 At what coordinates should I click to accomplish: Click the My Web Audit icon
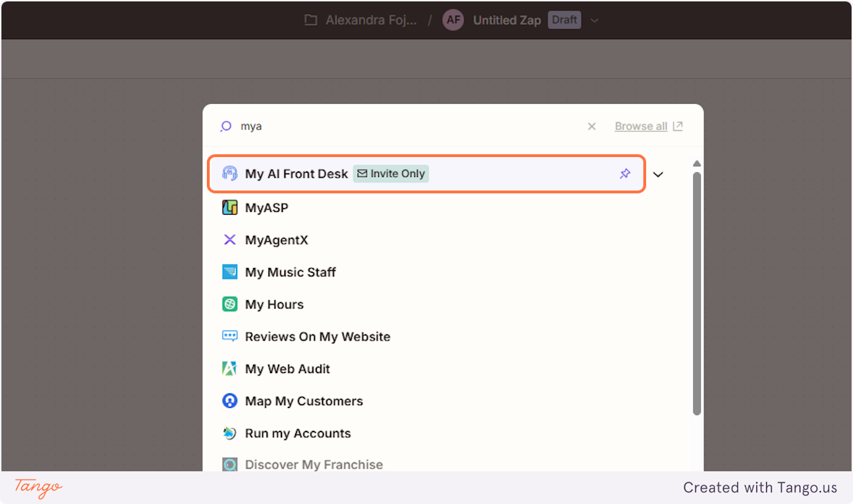(x=230, y=369)
